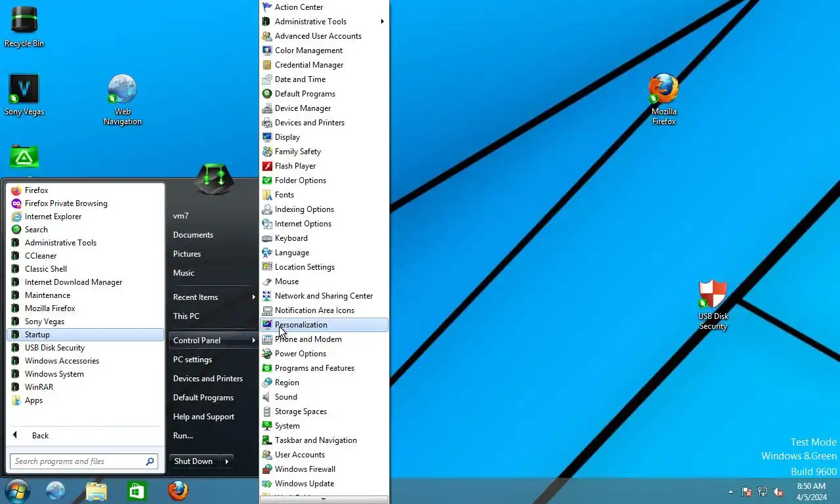Image resolution: width=840 pixels, height=504 pixels.
Task: Open Classic Shell folder
Action: coord(85,269)
